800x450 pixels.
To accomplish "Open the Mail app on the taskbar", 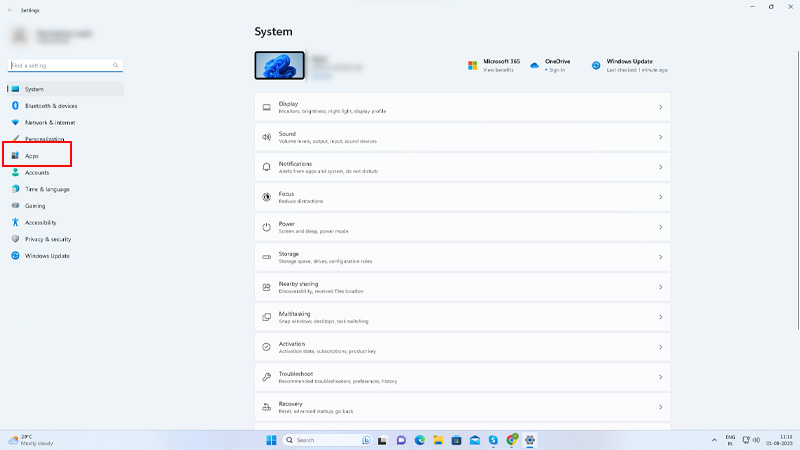I will coord(474,440).
